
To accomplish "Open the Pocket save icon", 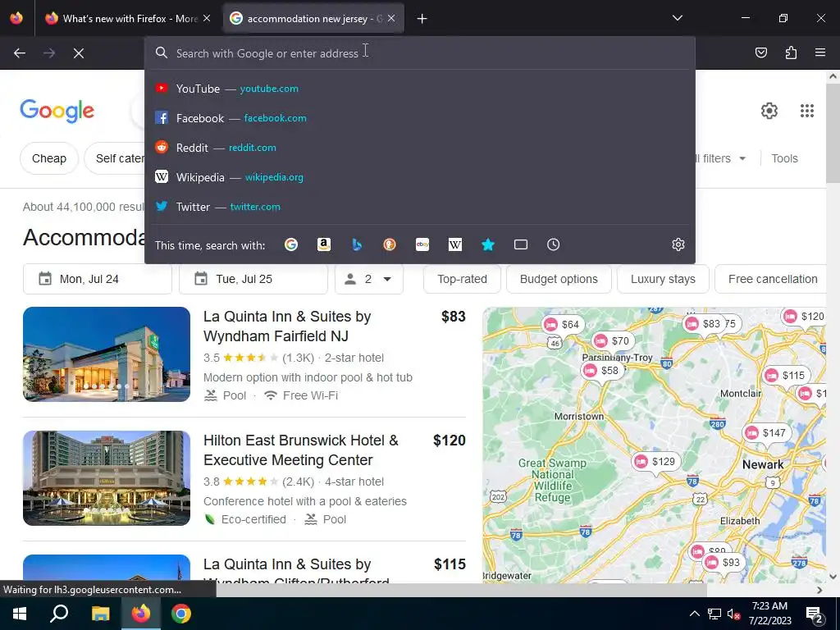I will [760, 52].
